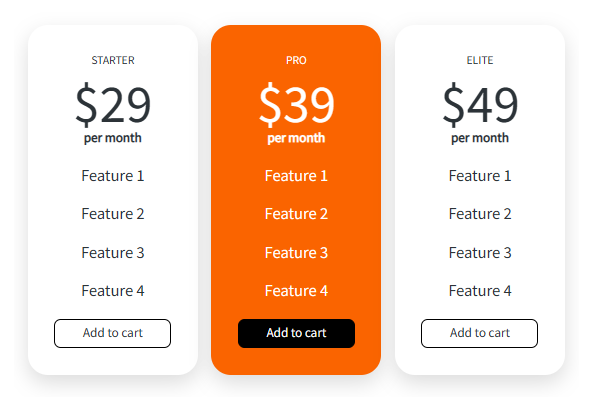Image resolution: width=600 pixels, height=400 pixels.
Task: Click the ELITE plan heading
Action: (480, 60)
